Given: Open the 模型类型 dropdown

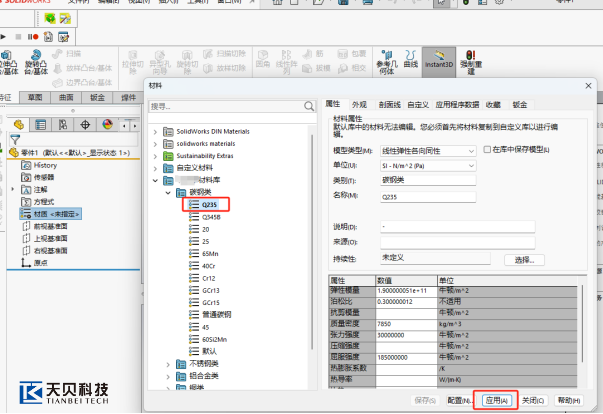Looking at the screenshot, I should (x=428, y=151).
